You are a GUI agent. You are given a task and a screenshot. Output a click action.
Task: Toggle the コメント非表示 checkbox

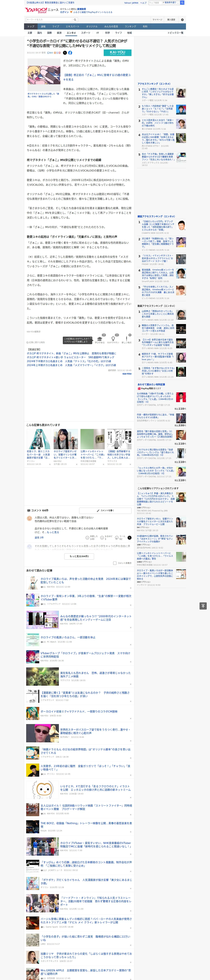pos(115,563)
